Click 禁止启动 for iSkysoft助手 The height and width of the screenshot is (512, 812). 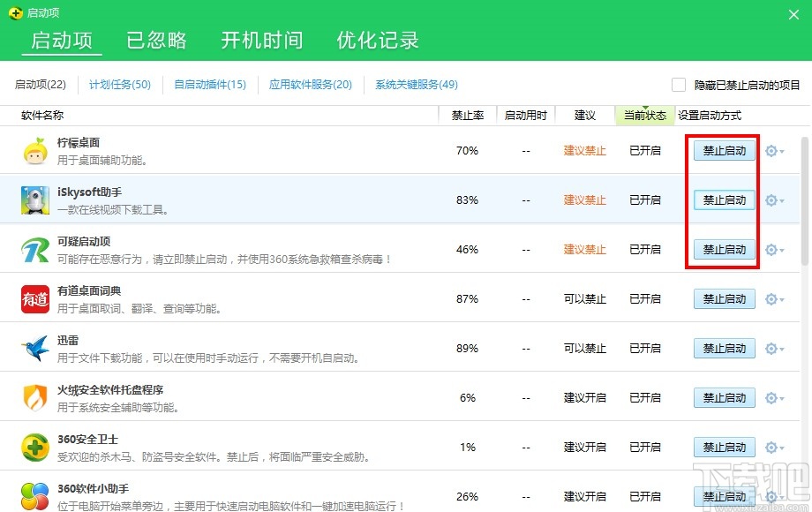click(724, 200)
